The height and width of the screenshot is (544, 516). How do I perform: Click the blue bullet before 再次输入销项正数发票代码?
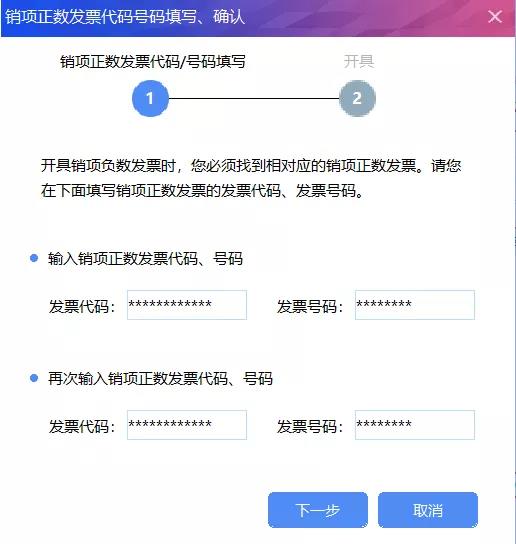[34, 378]
